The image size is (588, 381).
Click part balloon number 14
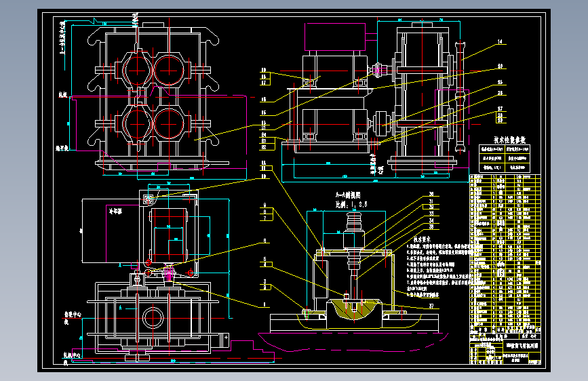click(500, 41)
